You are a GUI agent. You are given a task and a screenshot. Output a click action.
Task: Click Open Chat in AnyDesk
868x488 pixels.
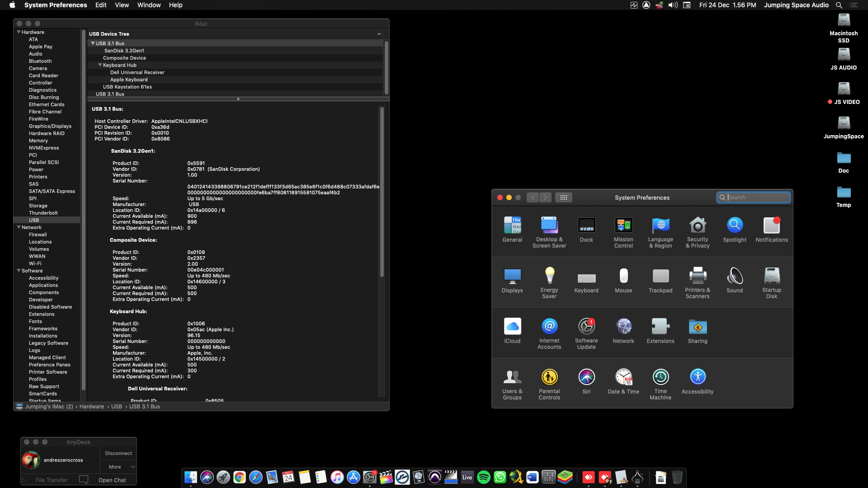(x=112, y=480)
